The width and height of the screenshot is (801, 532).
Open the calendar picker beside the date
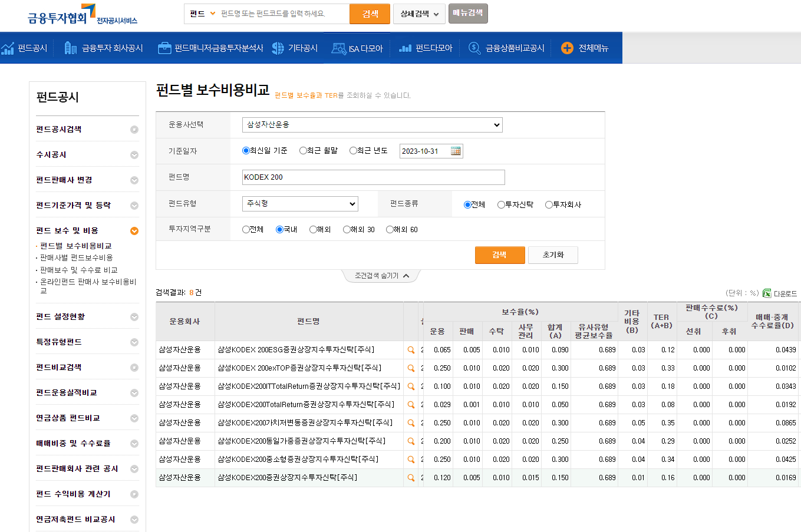(x=456, y=151)
